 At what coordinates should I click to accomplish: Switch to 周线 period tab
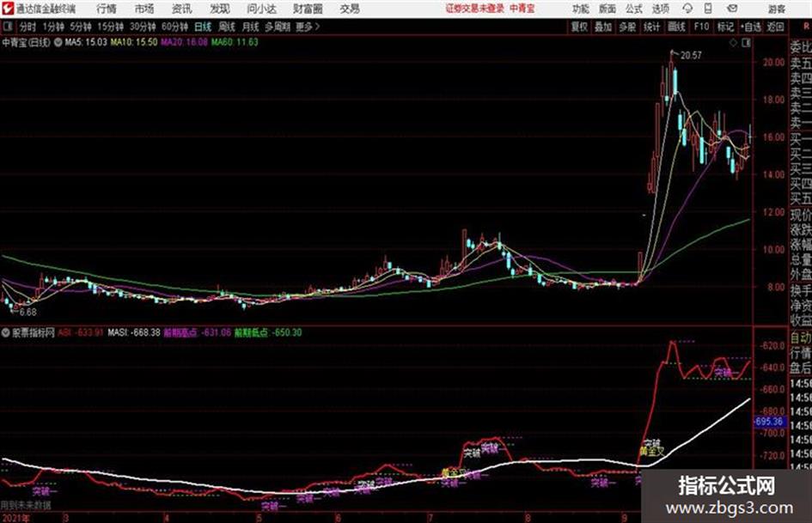[227, 27]
